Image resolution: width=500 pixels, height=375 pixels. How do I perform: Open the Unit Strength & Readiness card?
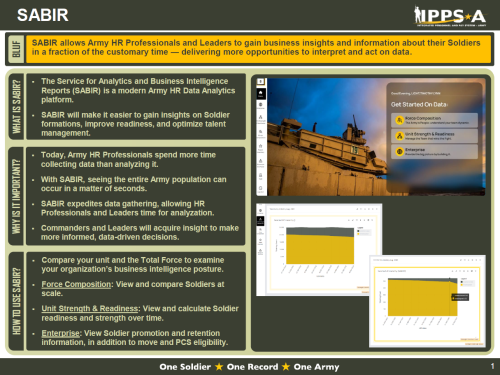click(x=434, y=136)
